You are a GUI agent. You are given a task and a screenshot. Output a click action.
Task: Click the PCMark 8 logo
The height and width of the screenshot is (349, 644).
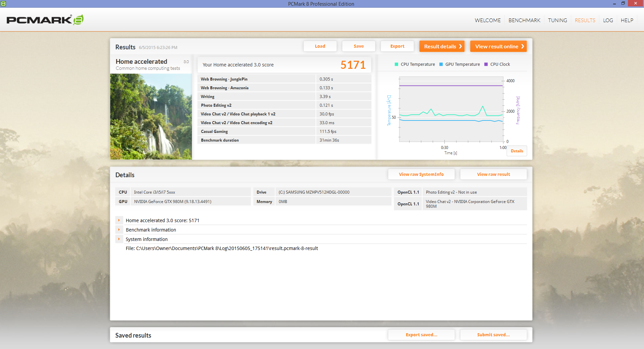pyautogui.click(x=45, y=20)
